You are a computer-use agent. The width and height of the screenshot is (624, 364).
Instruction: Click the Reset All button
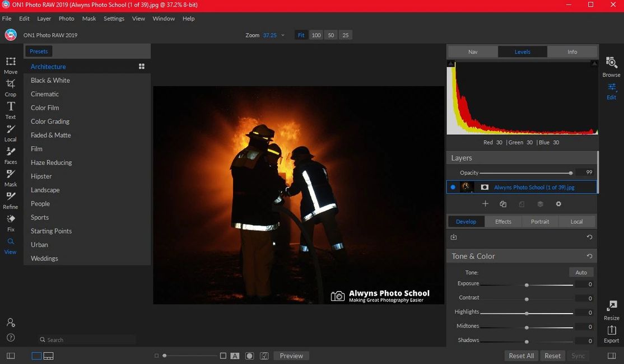coord(520,356)
